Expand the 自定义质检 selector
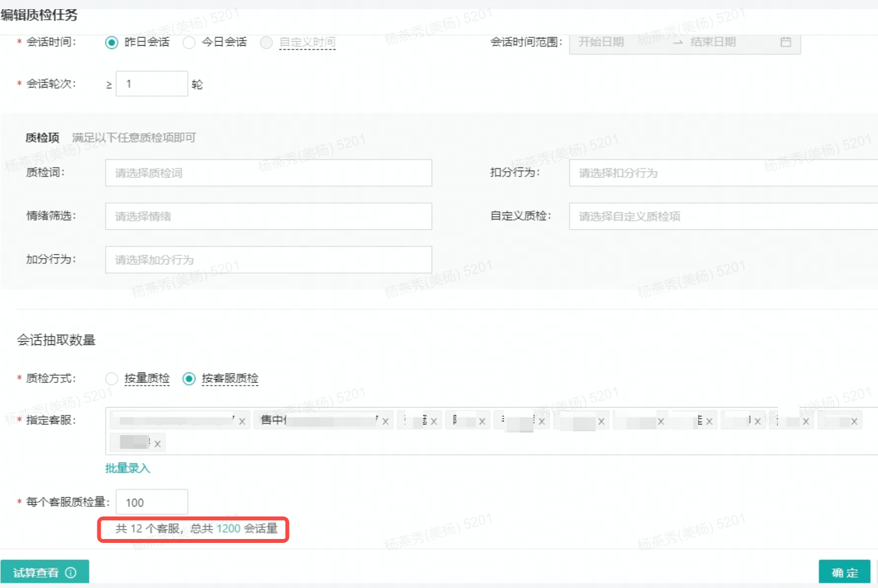Image resolution: width=878 pixels, height=588 pixels. tap(723, 216)
